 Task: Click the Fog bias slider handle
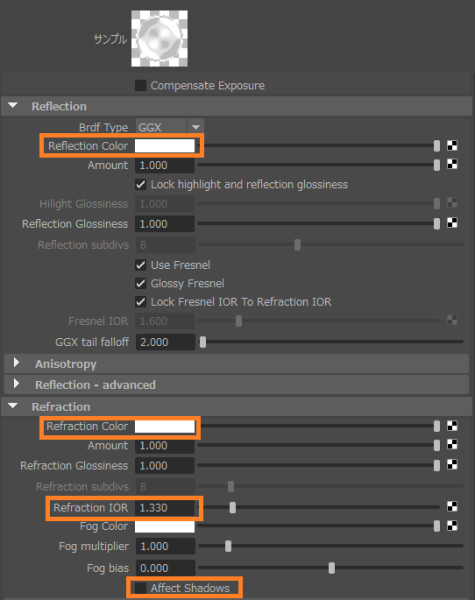(x=332, y=568)
